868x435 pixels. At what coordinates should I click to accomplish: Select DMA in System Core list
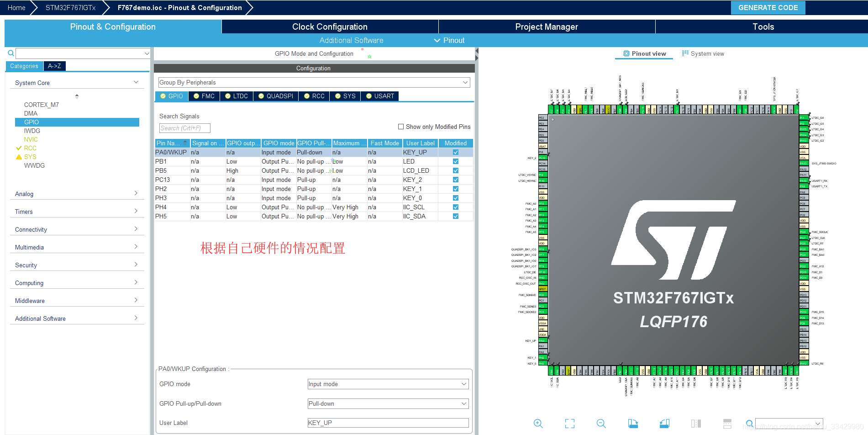(31, 113)
